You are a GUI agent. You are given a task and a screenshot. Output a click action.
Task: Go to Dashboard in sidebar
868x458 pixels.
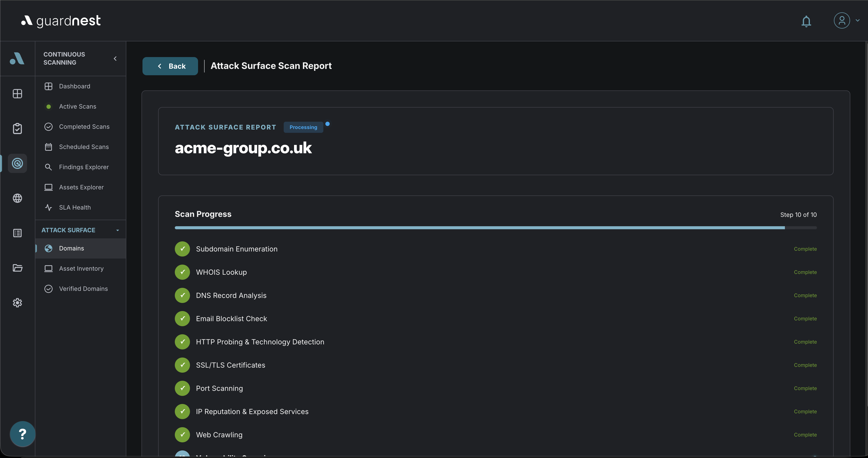pyautogui.click(x=81, y=86)
